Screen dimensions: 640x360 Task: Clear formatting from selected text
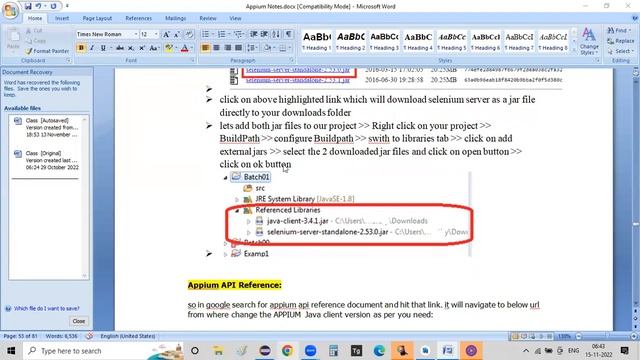click(x=189, y=35)
